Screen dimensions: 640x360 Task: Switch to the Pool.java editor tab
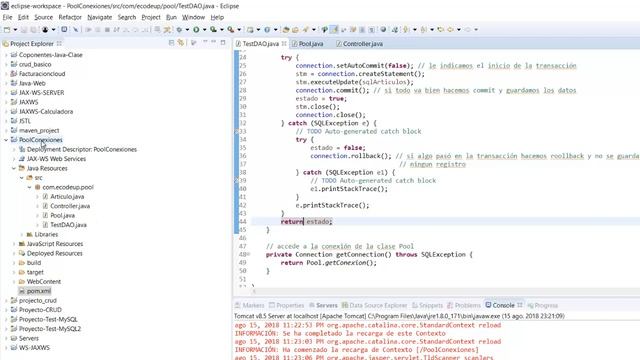click(x=307, y=44)
